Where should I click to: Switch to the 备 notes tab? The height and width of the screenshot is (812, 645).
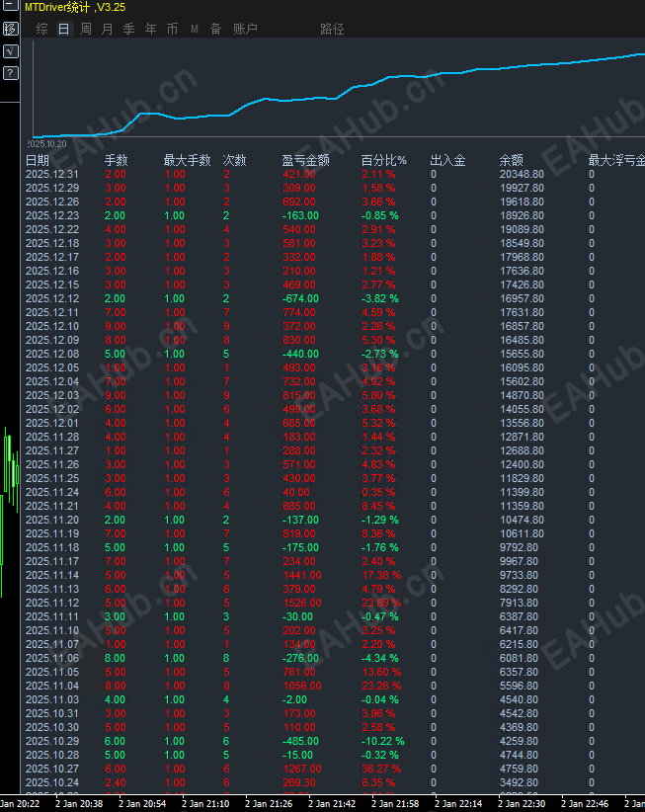216,29
